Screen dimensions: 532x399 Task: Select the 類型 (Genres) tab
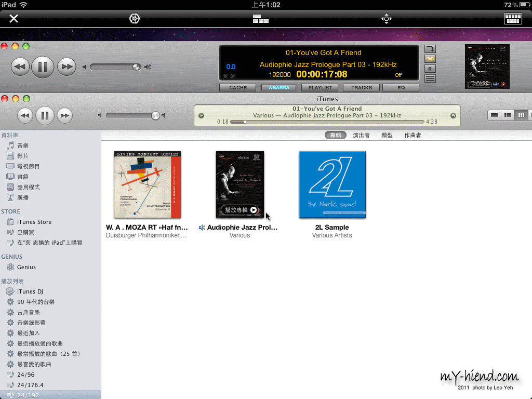point(387,135)
